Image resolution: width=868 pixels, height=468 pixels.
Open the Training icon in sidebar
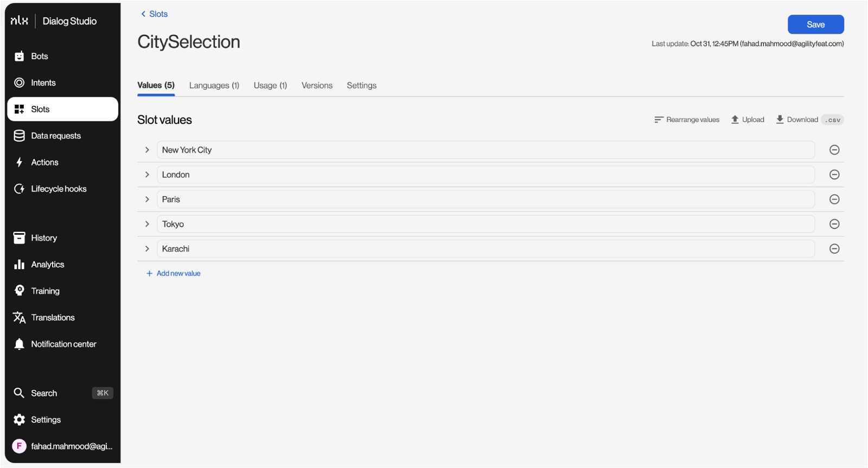[x=20, y=291]
